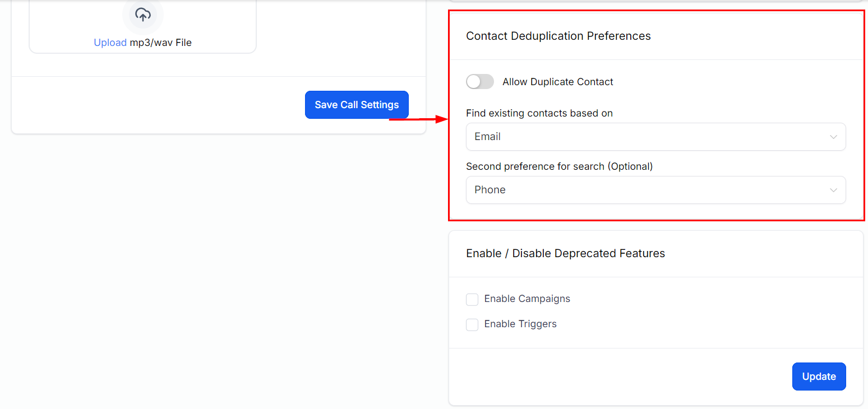Click the Allow Duplicate Contact label text
Screen dimensions: 868x409
(x=557, y=82)
